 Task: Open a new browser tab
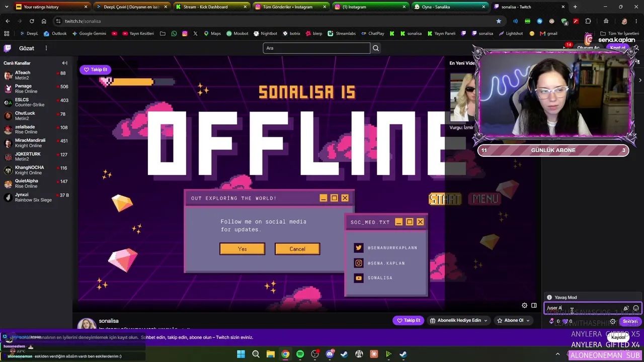(x=575, y=7)
